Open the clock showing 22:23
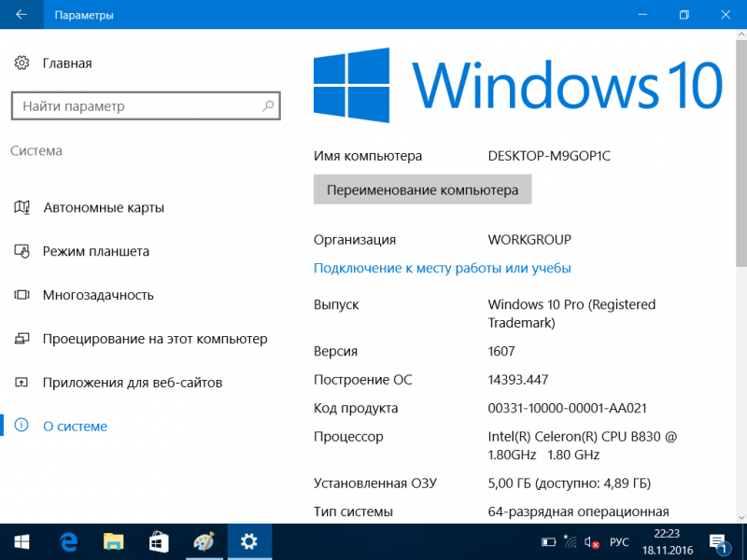Viewport: 747px width, 560px height. coord(667,542)
